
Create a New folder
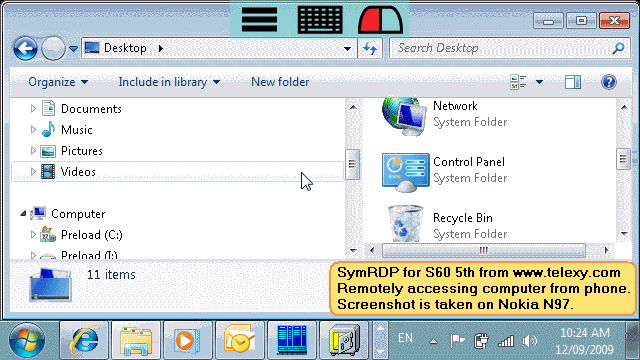(280, 82)
